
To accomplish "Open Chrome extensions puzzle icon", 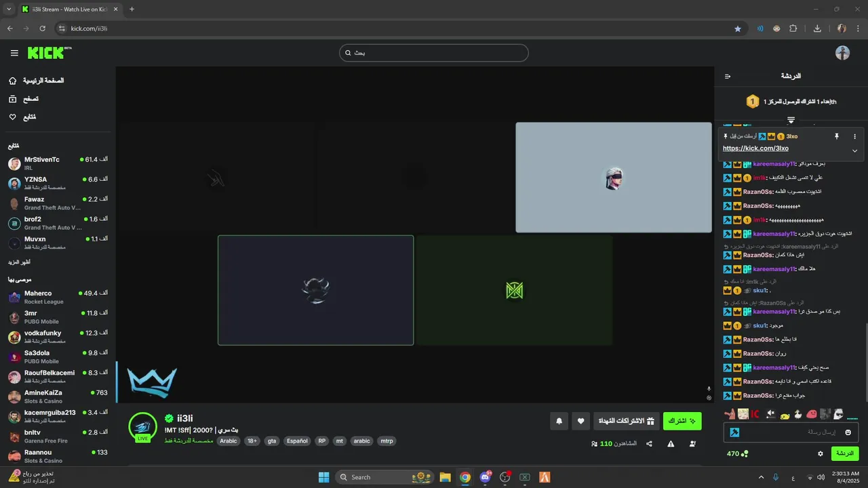I will [x=793, y=28].
